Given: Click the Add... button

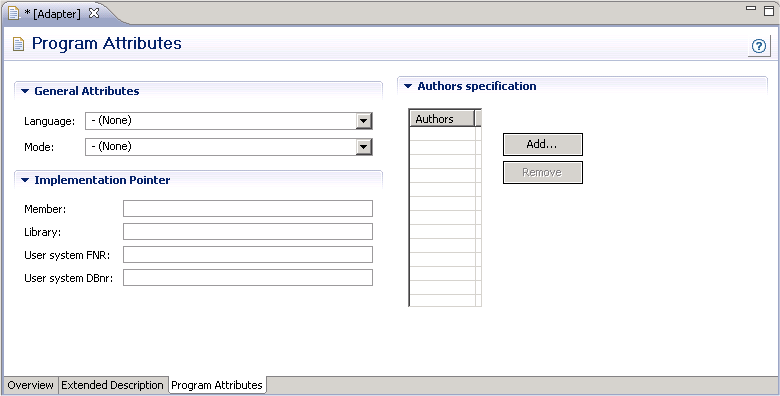Looking at the screenshot, I should (543, 144).
